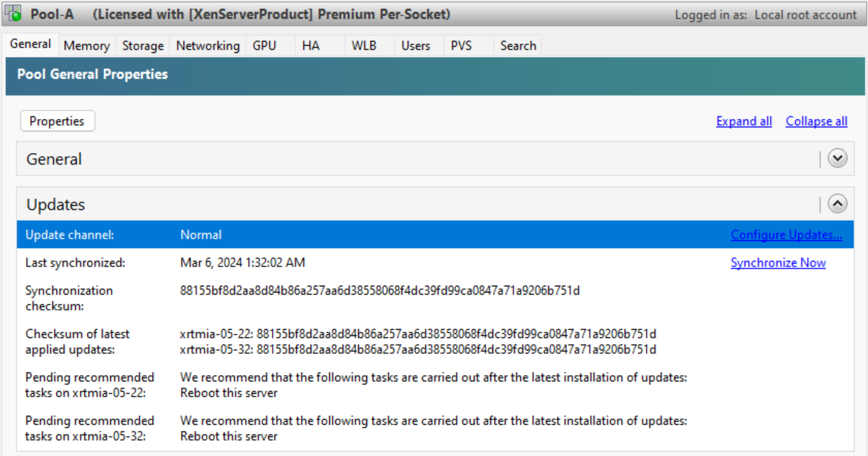Expand the General section chevron
Viewport: 868px width, 456px height.
pyautogui.click(x=837, y=159)
